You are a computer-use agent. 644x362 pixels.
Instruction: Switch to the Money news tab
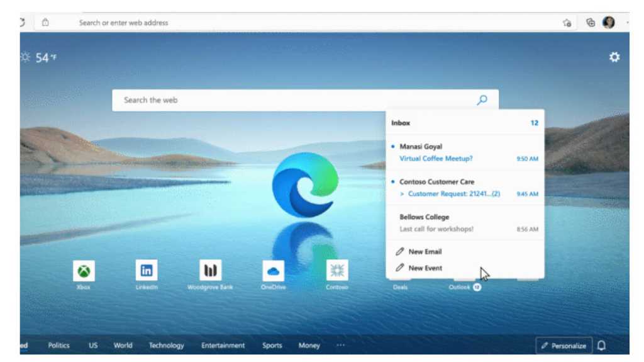click(x=309, y=346)
